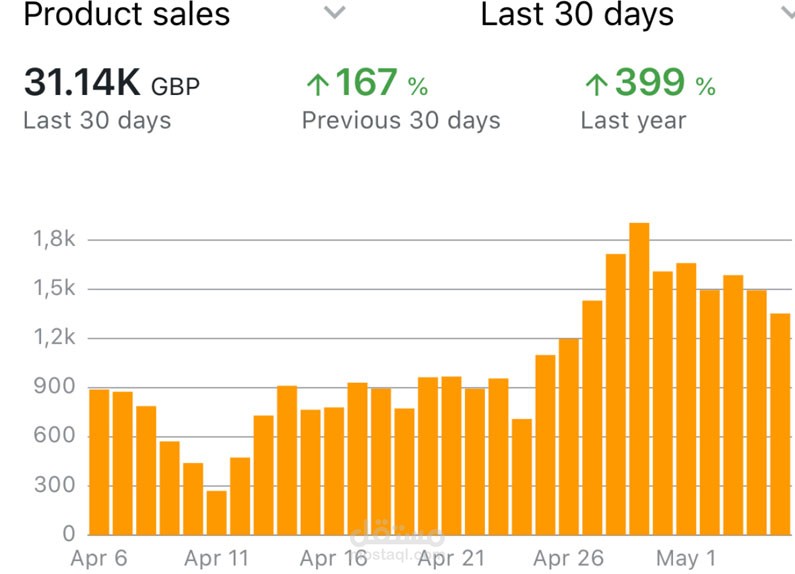
Task: Click the Apr 16 axis label
Action: pos(333,558)
